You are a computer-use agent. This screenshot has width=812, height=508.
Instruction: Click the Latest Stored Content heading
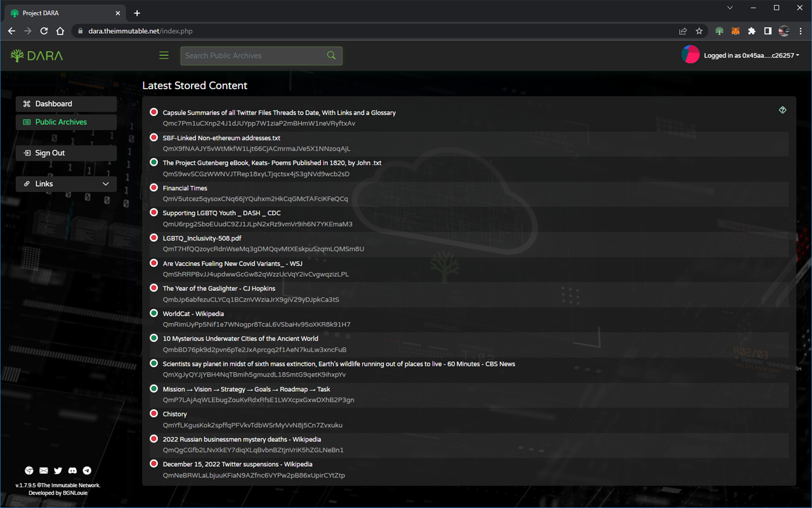coord(195,86)
